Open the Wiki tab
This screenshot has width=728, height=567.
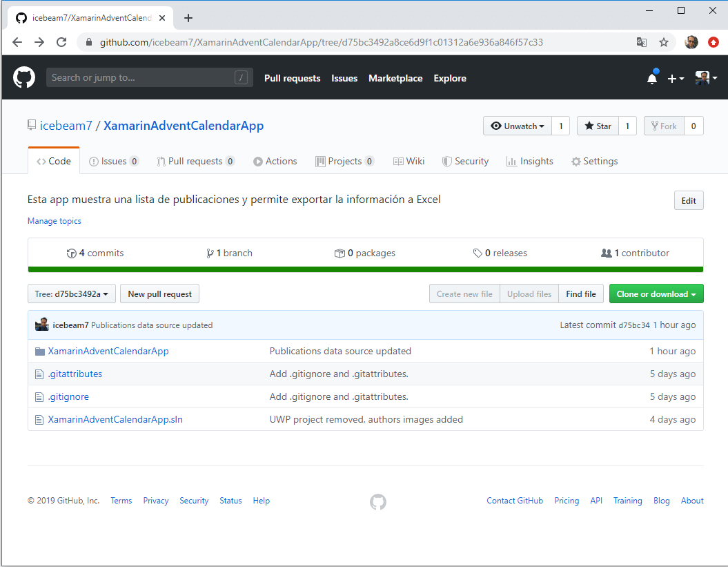409,161
